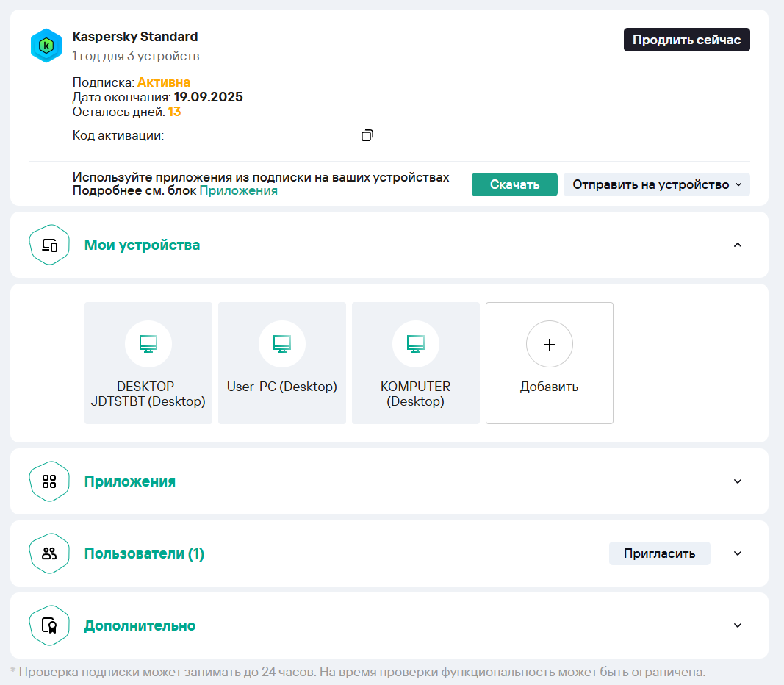Click the 1 год для 3 устройств text
Image resolution: width=784 pixels, height=685 pixels.
pyautogui.click(x=135, y=56)
